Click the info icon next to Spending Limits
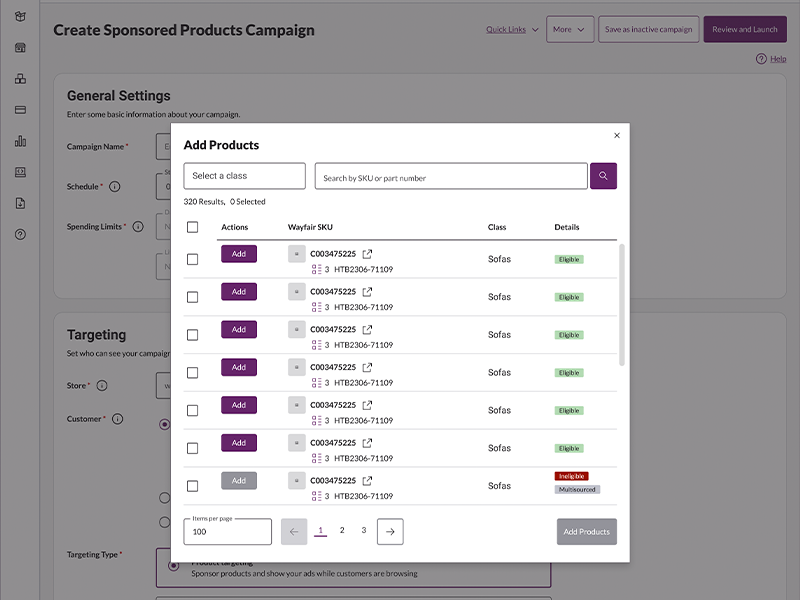Viewport: 800px width, 600px height. click(138, 227)
